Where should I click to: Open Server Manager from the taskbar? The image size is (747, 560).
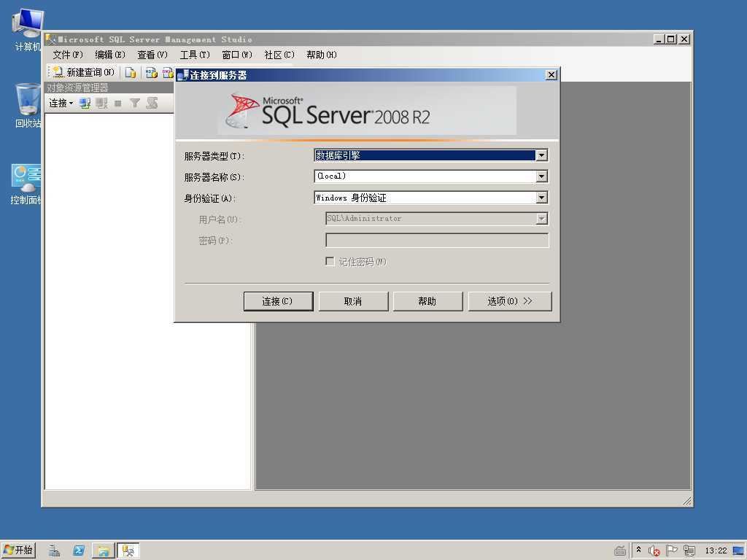[x=55, y=551]
